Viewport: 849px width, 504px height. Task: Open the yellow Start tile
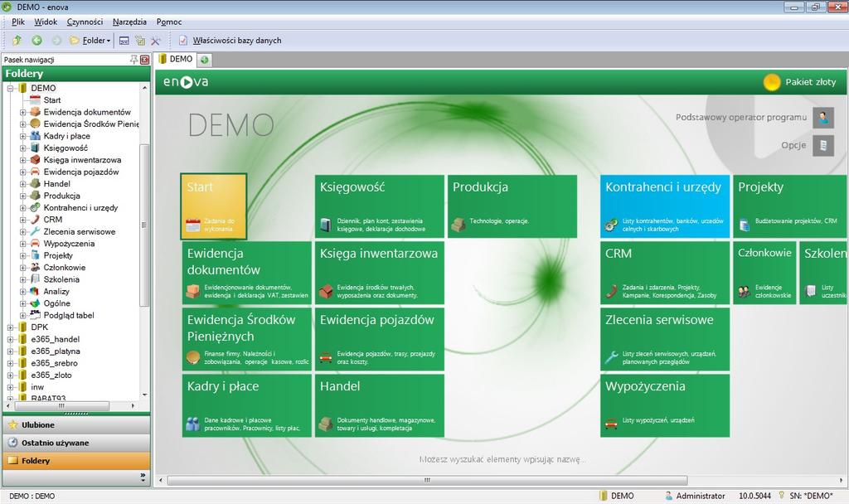213,206
